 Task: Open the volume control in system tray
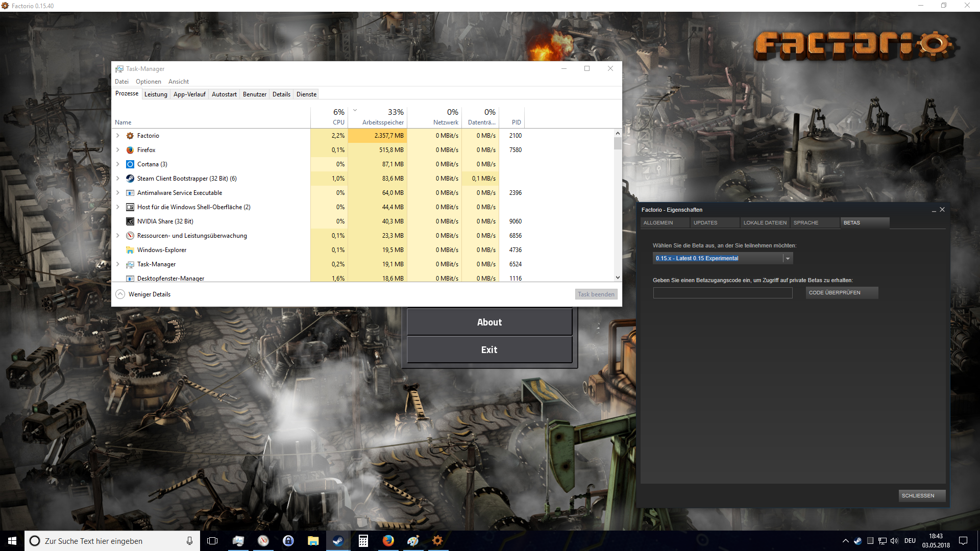894,541
